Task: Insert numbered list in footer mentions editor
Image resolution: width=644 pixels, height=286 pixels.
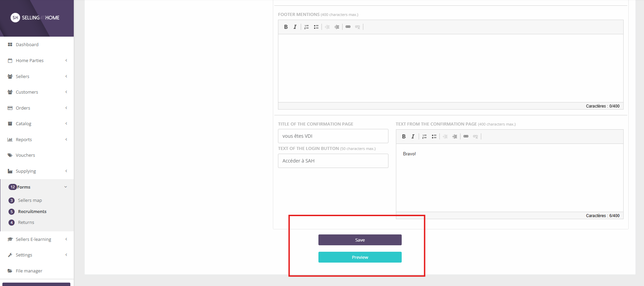Action: pos(307,27)
